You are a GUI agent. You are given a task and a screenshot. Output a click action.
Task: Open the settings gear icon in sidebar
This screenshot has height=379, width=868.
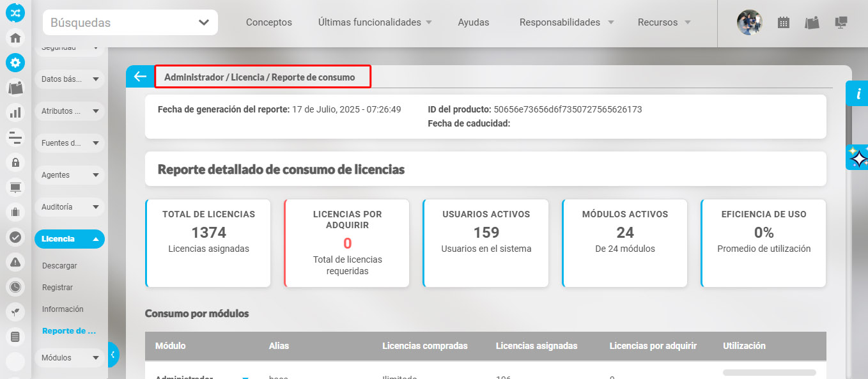click(15, 63)
